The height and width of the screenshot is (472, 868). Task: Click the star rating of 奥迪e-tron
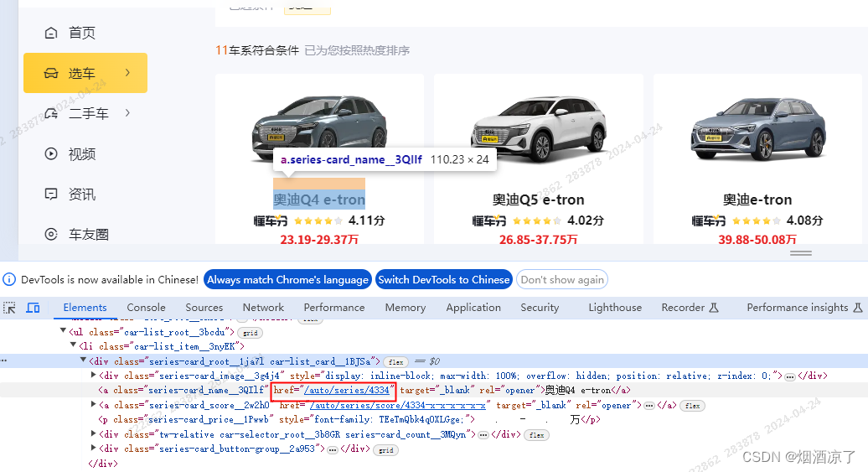(755, 220)
